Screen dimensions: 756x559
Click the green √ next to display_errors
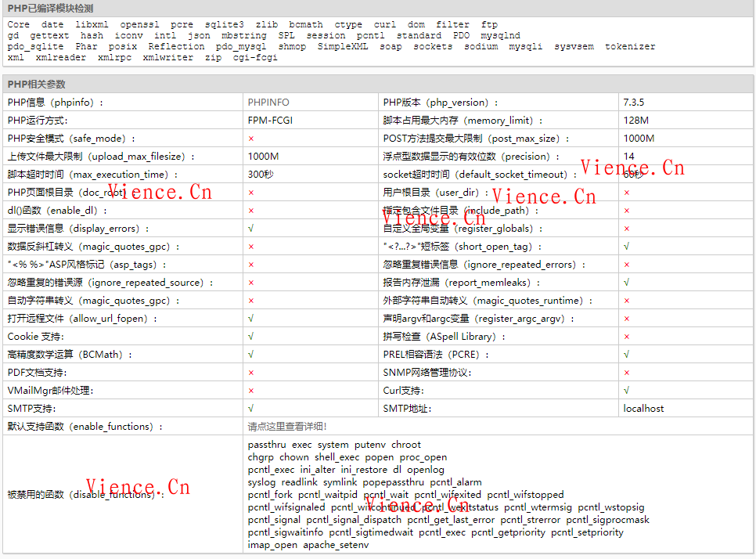[x=250, y=229]
